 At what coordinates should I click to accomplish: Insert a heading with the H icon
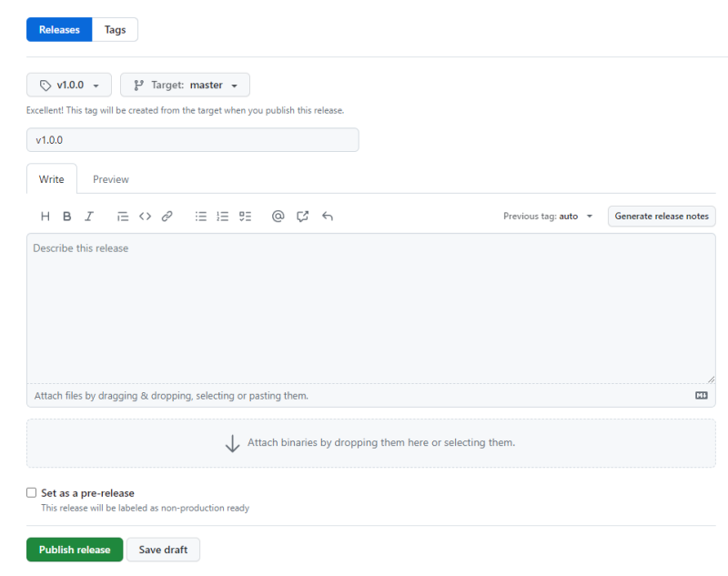point(45,217)
